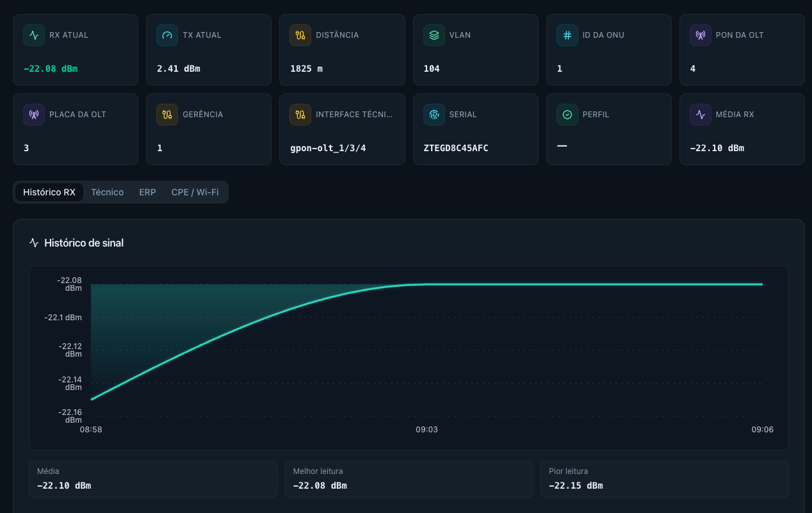This screenshot has width=812, height=513.
Task: Click the Distância card icon
Action: pos(300,35)
